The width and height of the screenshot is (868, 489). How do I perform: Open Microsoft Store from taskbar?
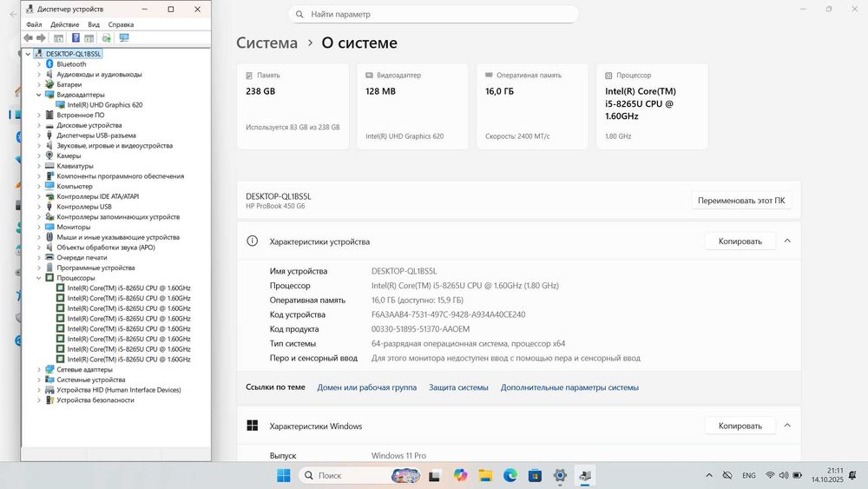[x=535, y=475]
